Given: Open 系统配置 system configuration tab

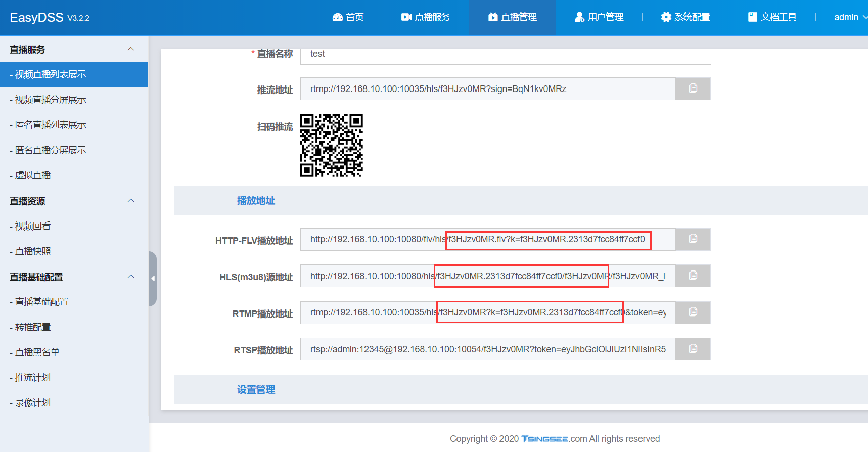Looking at the screenshot, I should [x=686, y=17].
